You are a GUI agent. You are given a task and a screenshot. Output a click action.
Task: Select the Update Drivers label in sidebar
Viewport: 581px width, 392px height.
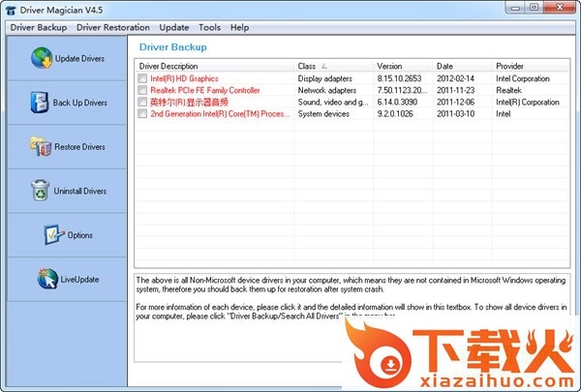pyautogui.click(x=79, y=58)
